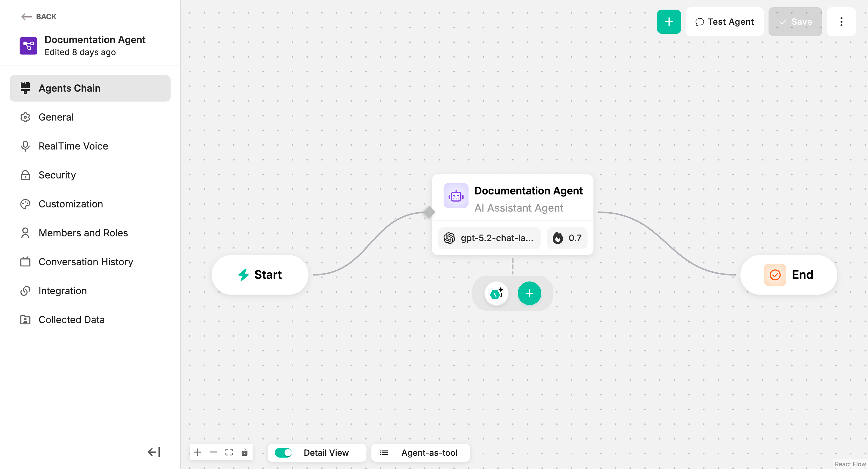Open the General settings tab
The image size is (868, 469).
click(56, 117)
